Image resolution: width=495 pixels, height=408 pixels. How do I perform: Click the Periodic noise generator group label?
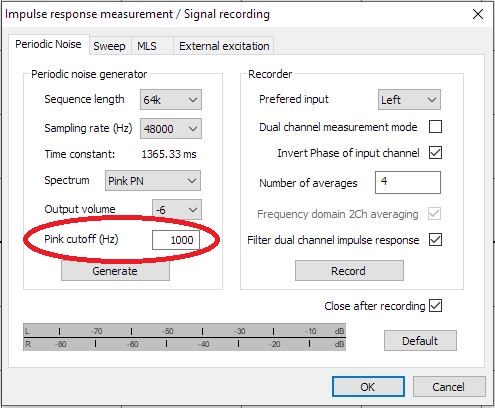[x=89, y=74]
